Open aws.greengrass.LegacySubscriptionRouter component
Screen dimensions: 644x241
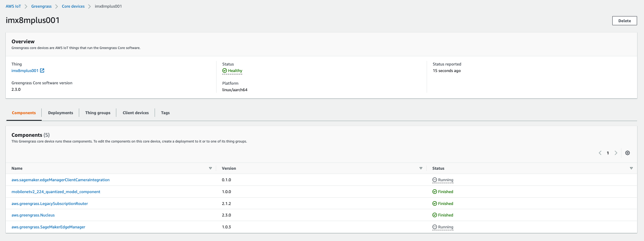50,203
